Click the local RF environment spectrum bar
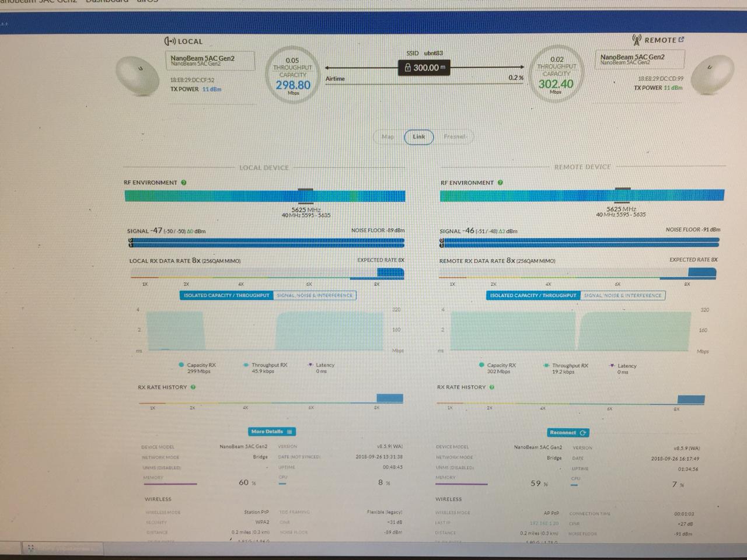 (265, 196)
